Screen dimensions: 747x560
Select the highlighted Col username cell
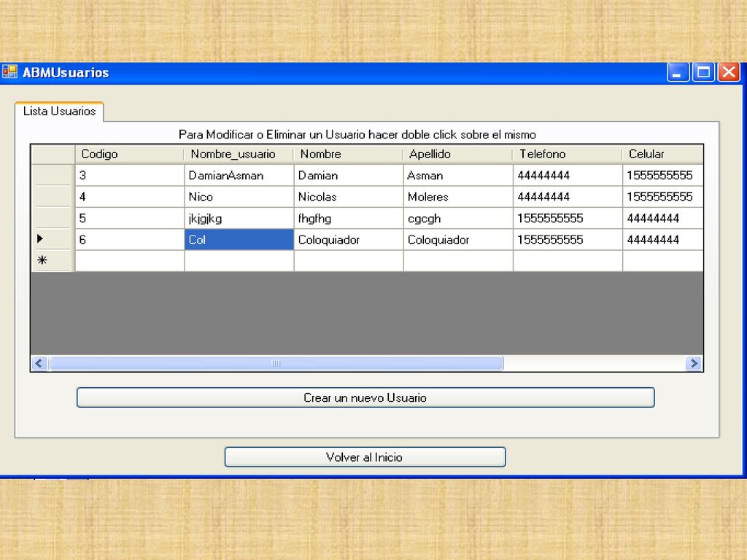click(x=239, y=239)
